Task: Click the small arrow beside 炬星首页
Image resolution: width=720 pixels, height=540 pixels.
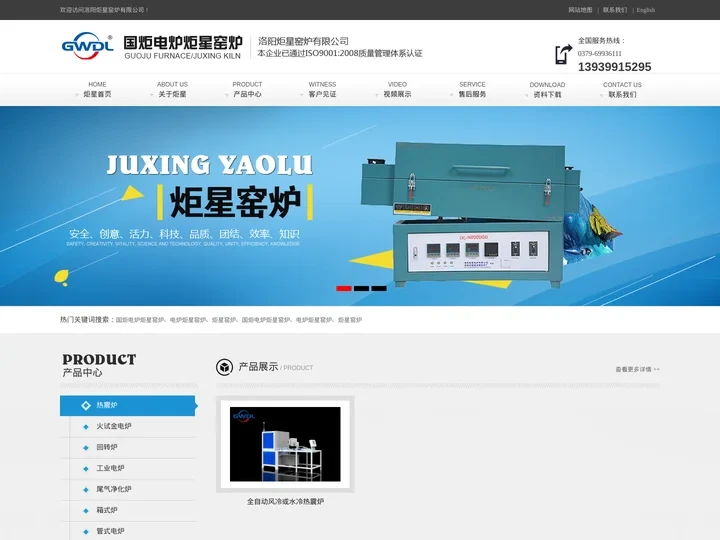Action: point(77,95)
